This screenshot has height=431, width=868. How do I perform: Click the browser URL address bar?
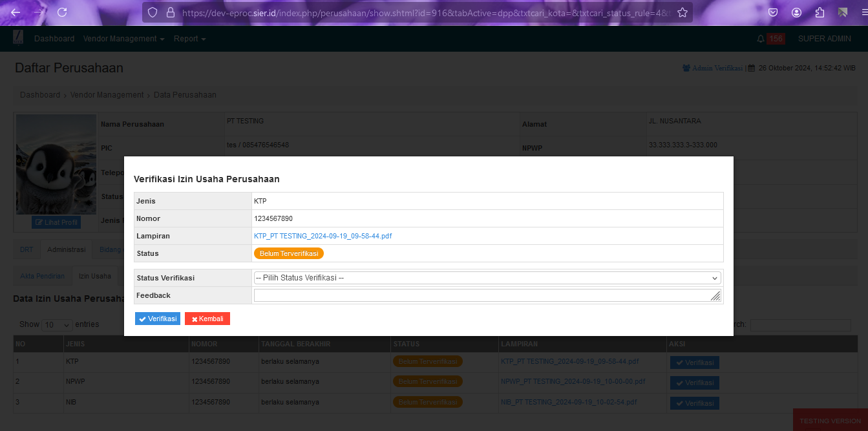[x=420, y=12]
